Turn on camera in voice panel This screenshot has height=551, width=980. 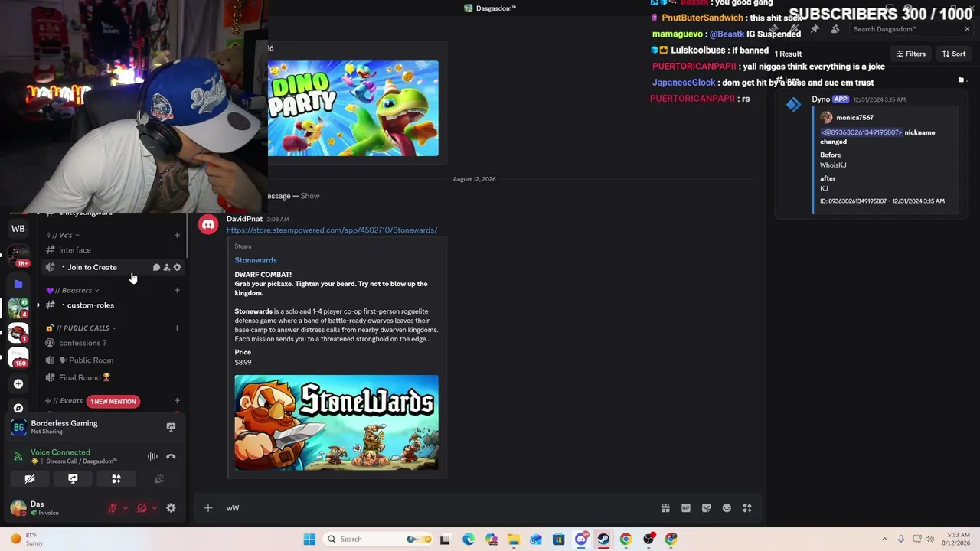[30, 479]
